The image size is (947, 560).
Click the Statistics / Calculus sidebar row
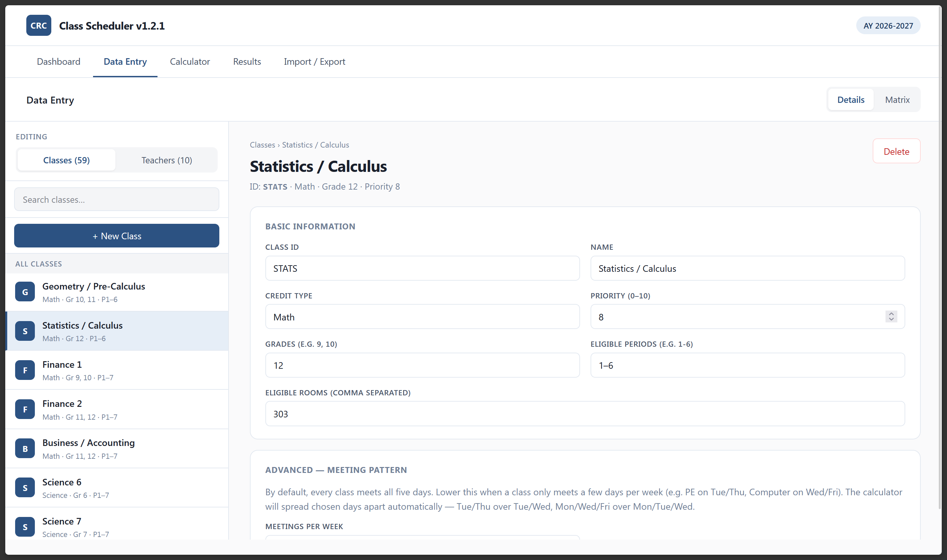(117, 331)
